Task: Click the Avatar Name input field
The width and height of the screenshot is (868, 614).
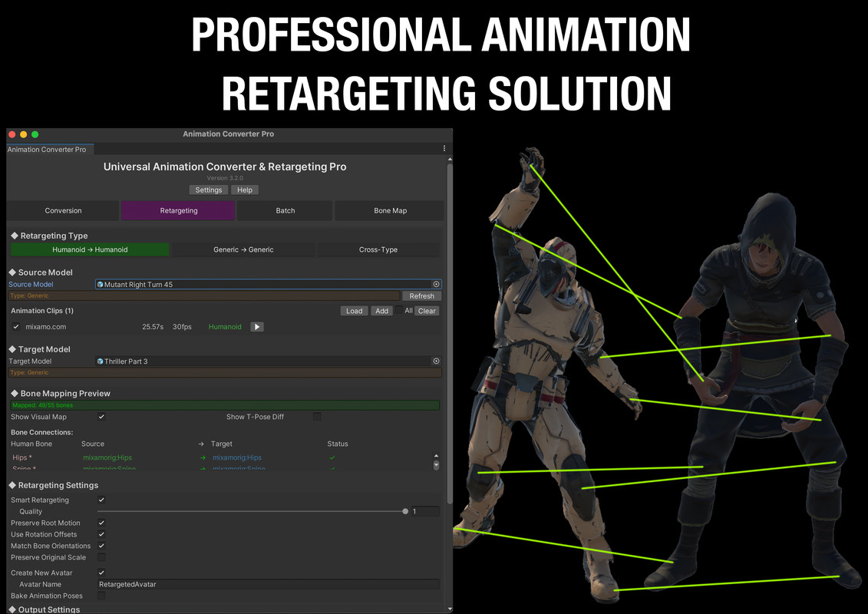Action: coord(269,584)
